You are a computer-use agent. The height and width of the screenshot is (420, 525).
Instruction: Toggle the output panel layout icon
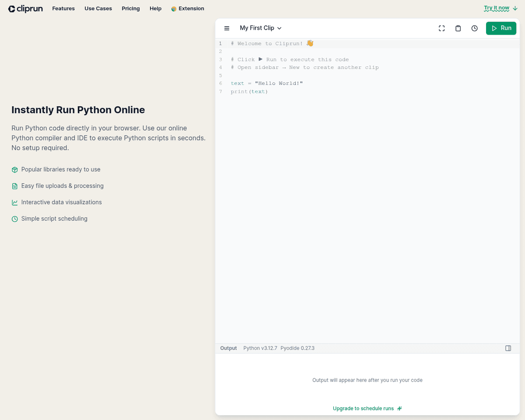click(x=508, y=348)
